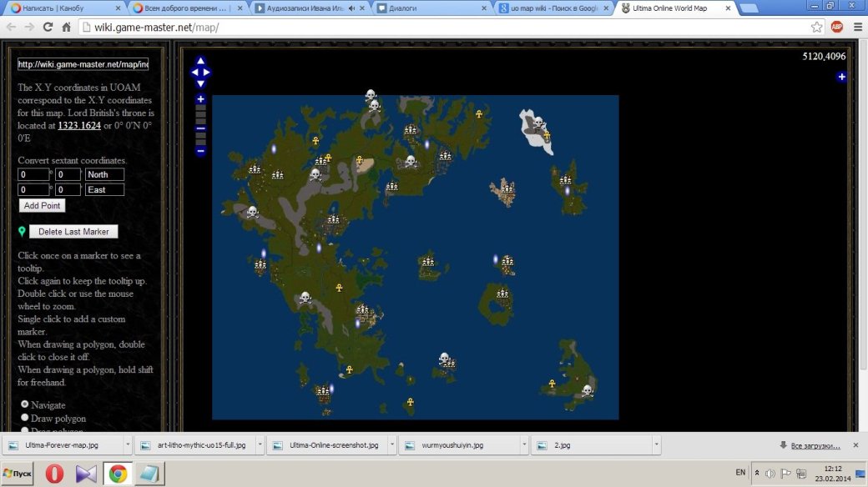Image resolution: width=868 pixels, height=487 pixels.
Task: Open the notepad-like taskbar icon
Action: click(149, 474)
